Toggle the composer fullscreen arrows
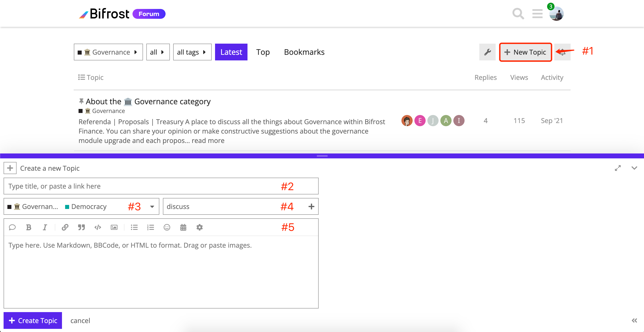The height and width of the screenshot is (332, 644). coord(618,168)
